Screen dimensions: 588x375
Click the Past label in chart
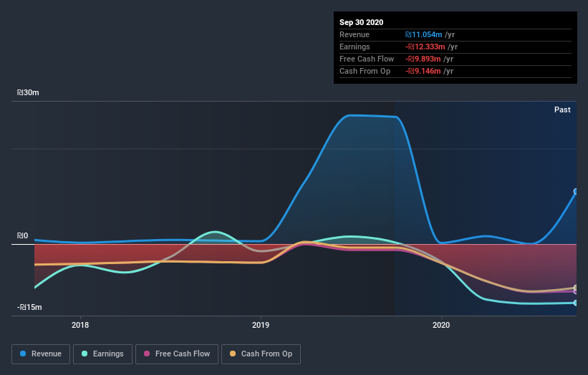pyautogui.click(x=562, y=109)
